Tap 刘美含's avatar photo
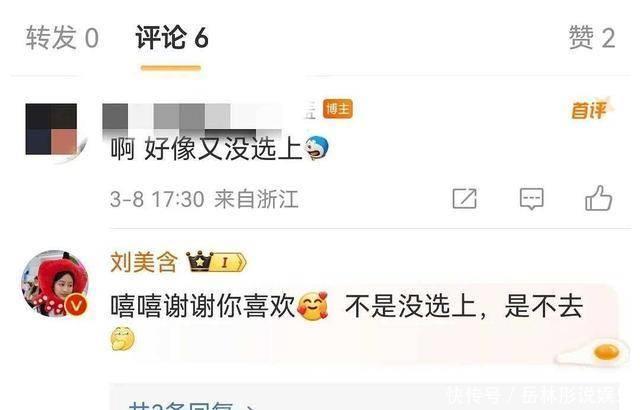The height and width of the screenshot is (410, 640). coord(55,284)
